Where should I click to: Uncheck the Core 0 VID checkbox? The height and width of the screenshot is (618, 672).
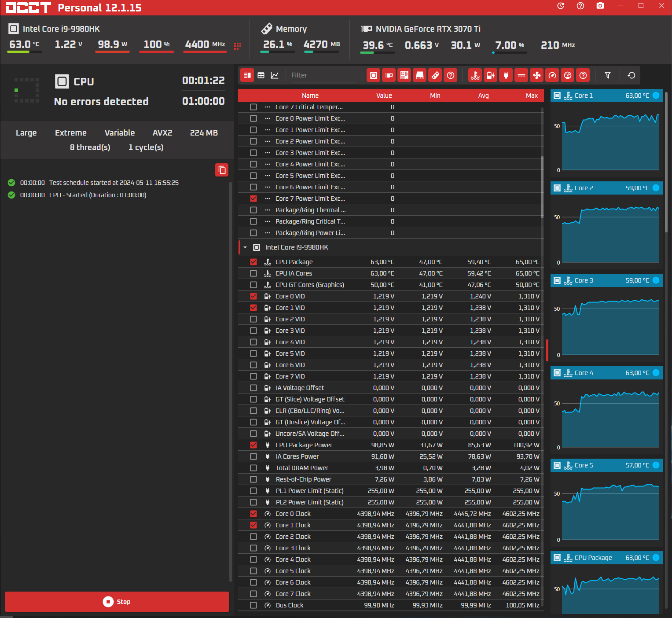[253, 296]
